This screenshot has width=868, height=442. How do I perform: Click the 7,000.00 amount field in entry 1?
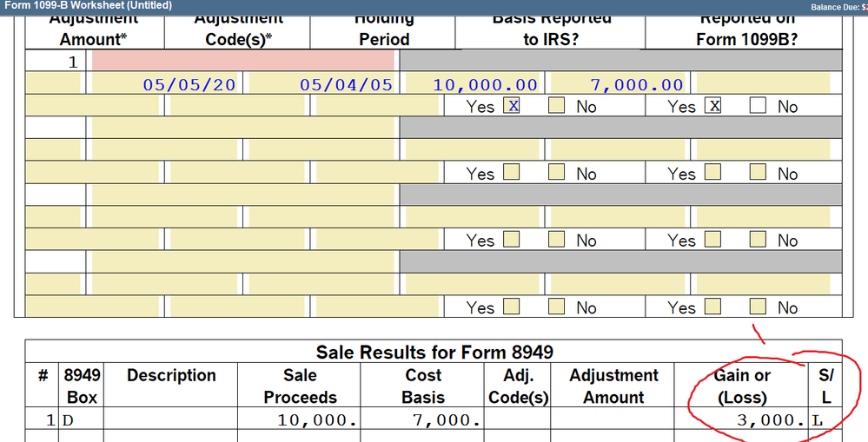[620, 84]
